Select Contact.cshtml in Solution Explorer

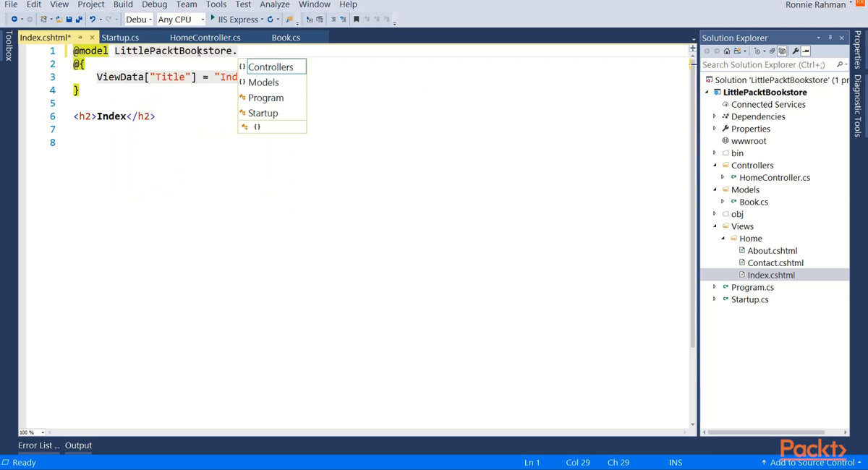coord(775,263)
